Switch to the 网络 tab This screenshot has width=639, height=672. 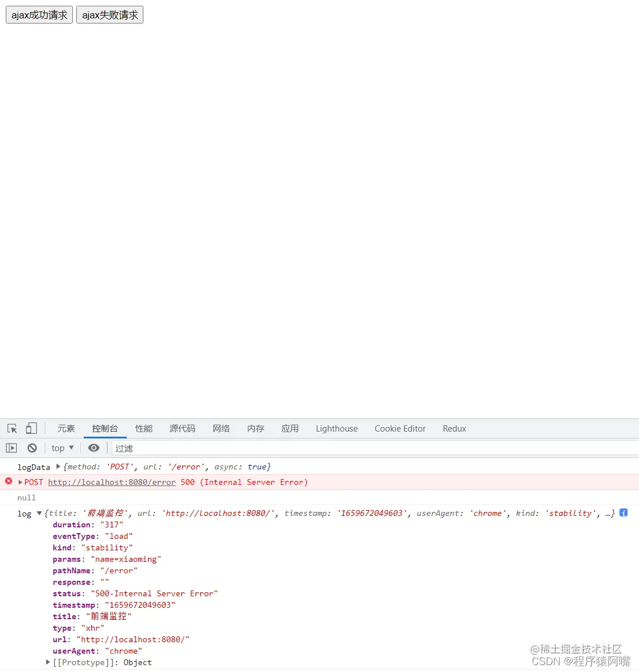click(x=221, y=429)
